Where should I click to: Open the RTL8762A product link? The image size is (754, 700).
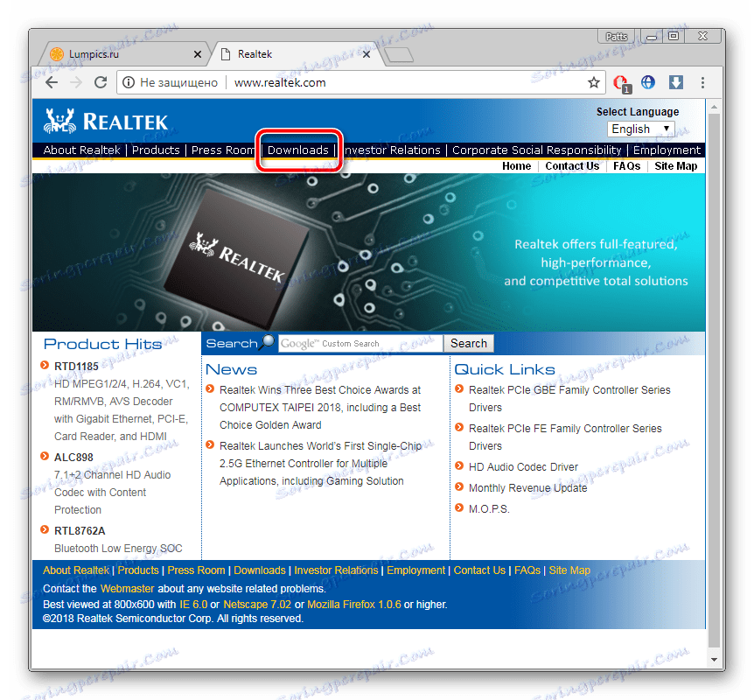[x=80, y=531]
